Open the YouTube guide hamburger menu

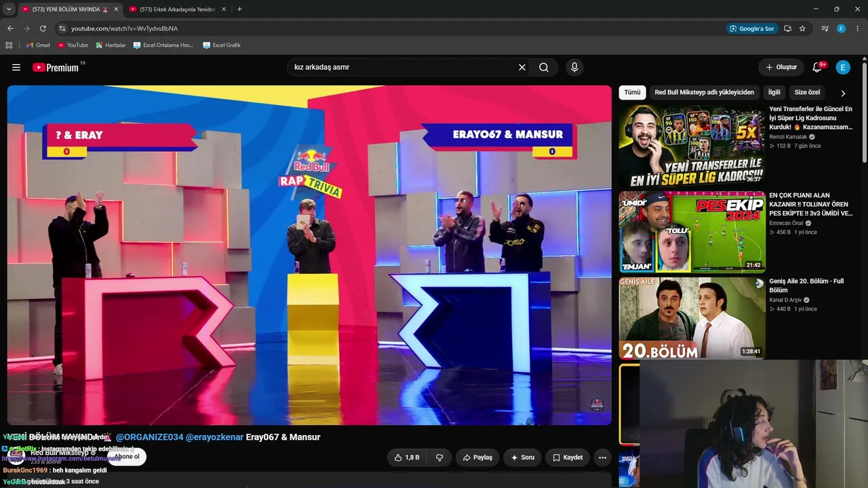pyautogui.click(x=16, y=67)
